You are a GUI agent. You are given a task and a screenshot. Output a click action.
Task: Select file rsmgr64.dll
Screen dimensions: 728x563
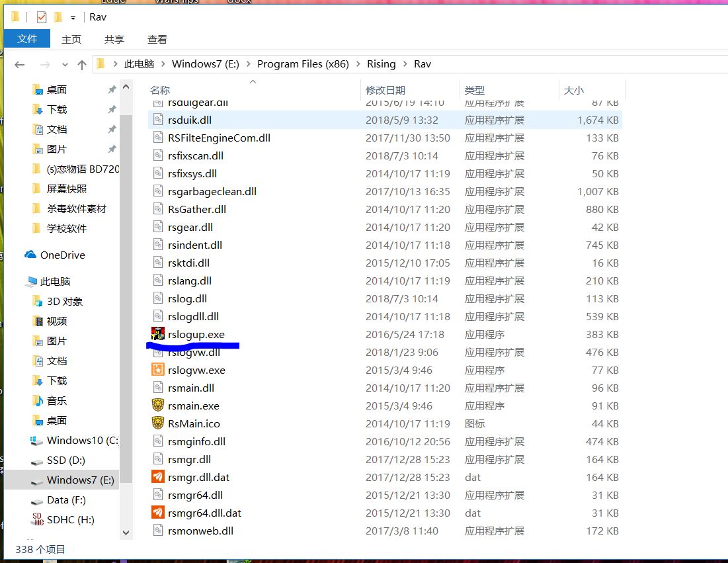tap(385, 495)
